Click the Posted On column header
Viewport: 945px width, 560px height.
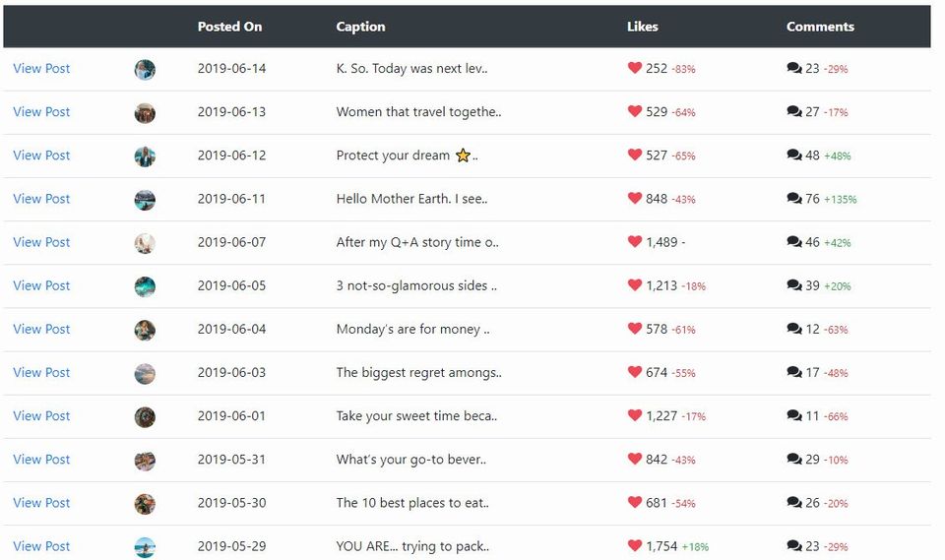tap(229, 27)
